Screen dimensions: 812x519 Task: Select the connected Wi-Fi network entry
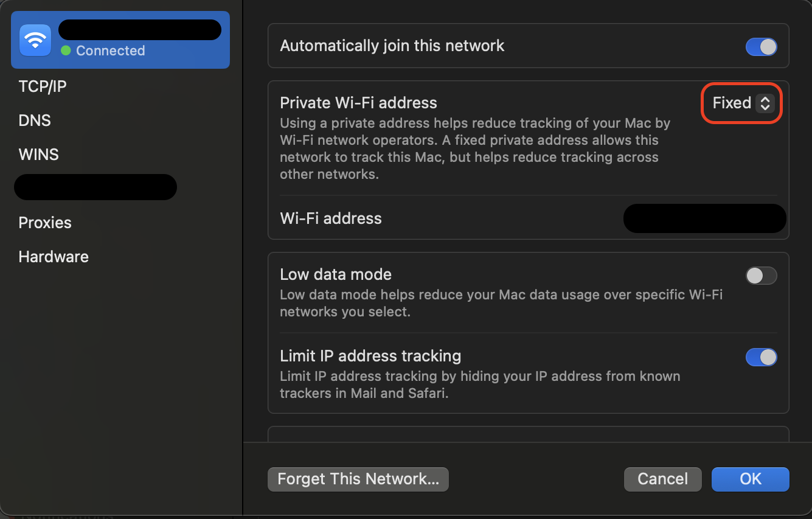(x=120, y=40)
